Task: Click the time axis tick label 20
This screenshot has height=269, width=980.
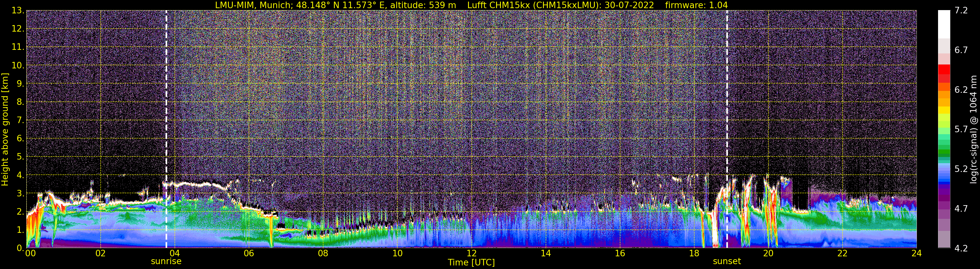Action: pos(768,254)
